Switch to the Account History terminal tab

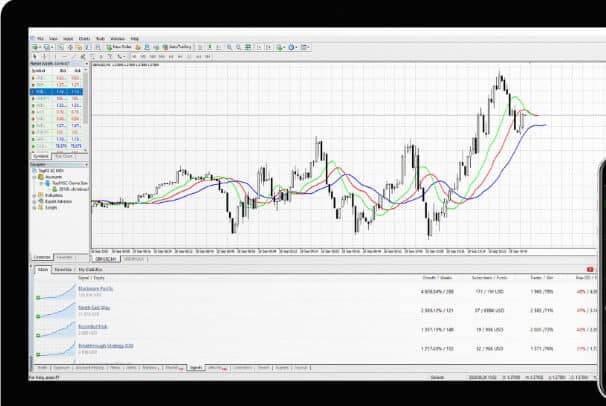tap(90, 367)
